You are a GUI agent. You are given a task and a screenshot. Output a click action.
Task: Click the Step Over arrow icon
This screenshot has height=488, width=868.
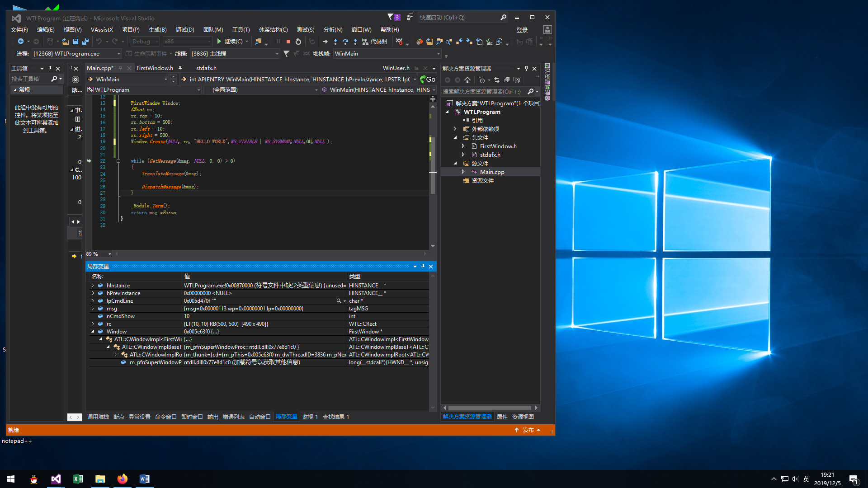(x=345, y=42)
